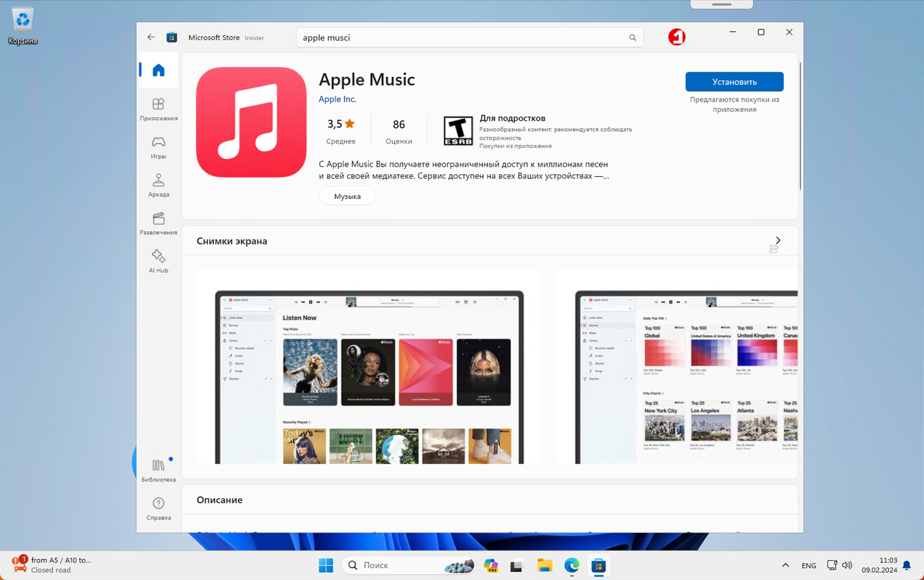This screenshot has height=580, width=924.
Task: Open Игры in the Store sidebar
Action: click(x=158, y=147)
